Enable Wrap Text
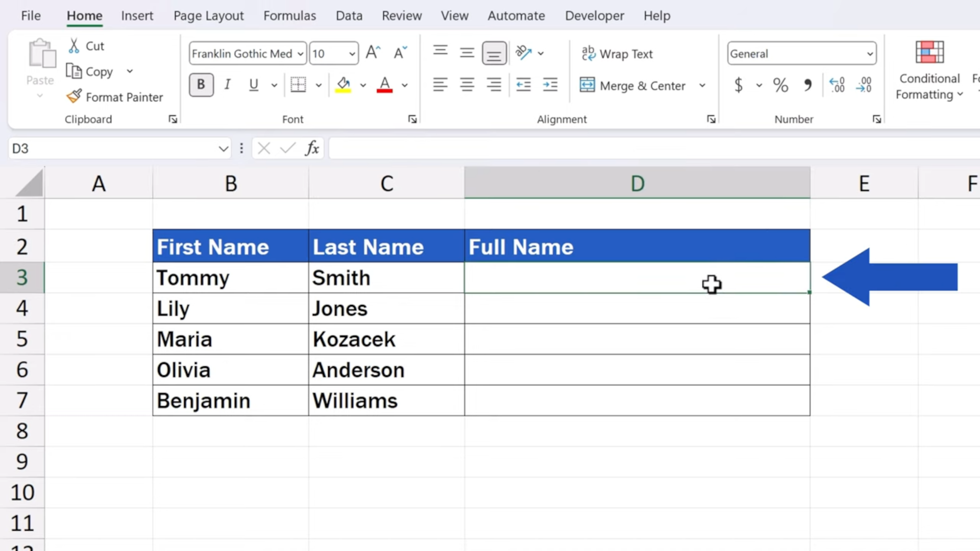 point(617,54)
